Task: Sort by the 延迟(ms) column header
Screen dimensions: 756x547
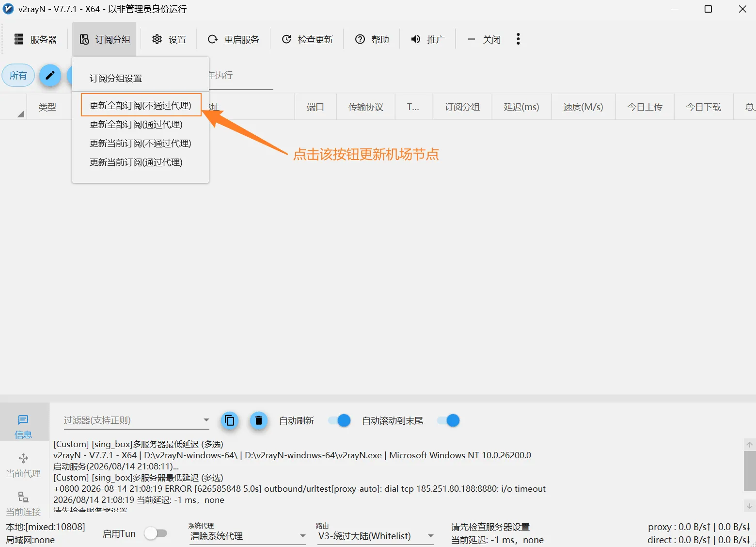Action: (x=521, y=107)
